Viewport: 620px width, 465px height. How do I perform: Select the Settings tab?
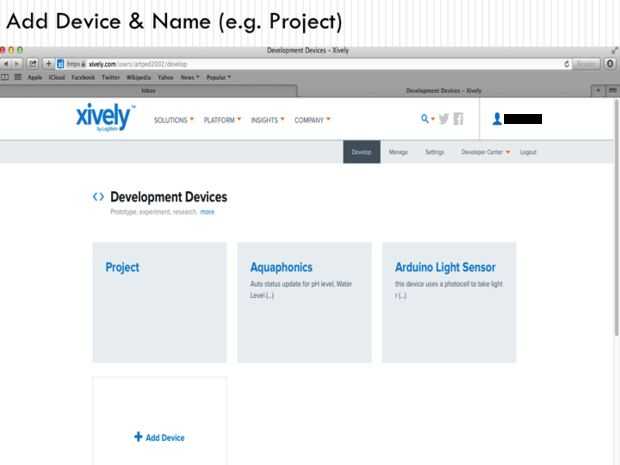[435, 152]
